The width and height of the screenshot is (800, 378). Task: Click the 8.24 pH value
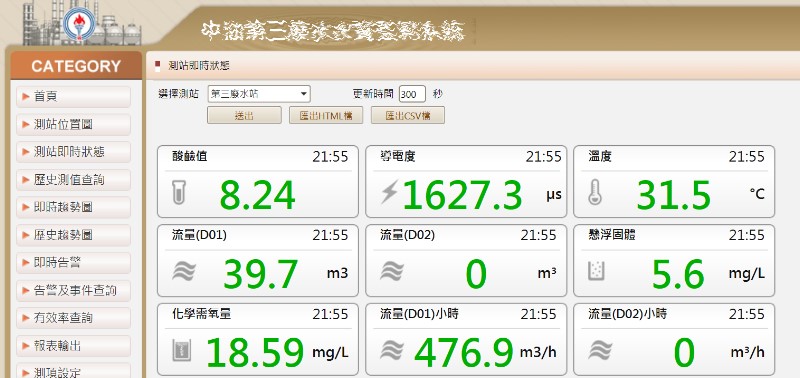coord(257,195)
